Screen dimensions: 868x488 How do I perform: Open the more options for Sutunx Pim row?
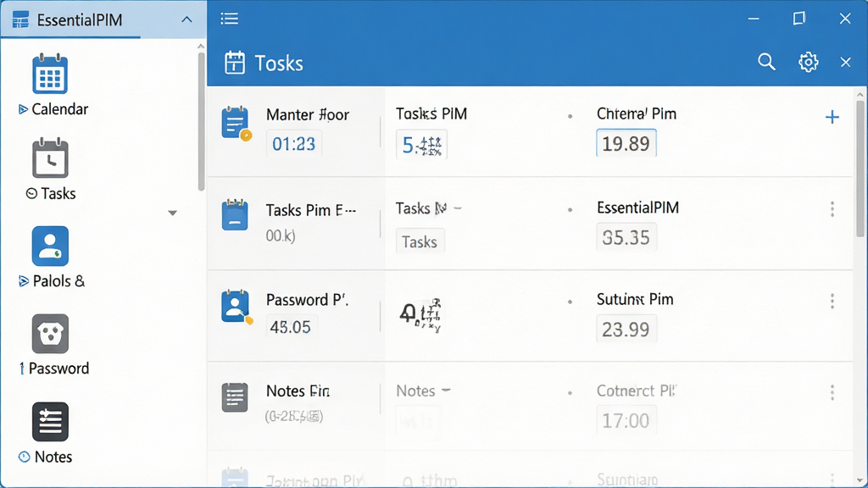coord(832,301)
